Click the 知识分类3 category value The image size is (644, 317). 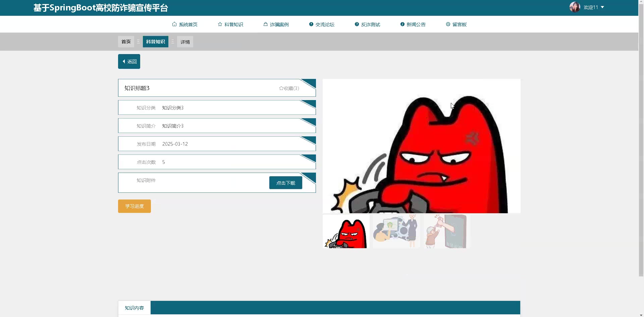pos(173,108)
